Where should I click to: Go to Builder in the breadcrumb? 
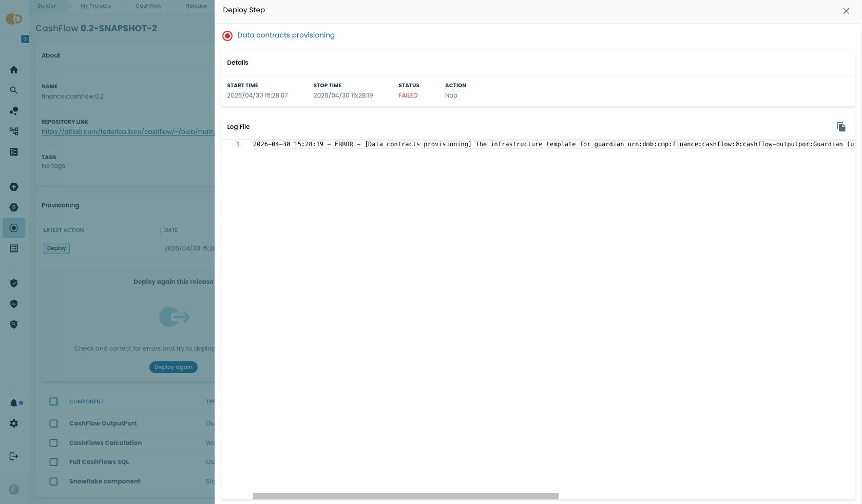pos(47,6)
